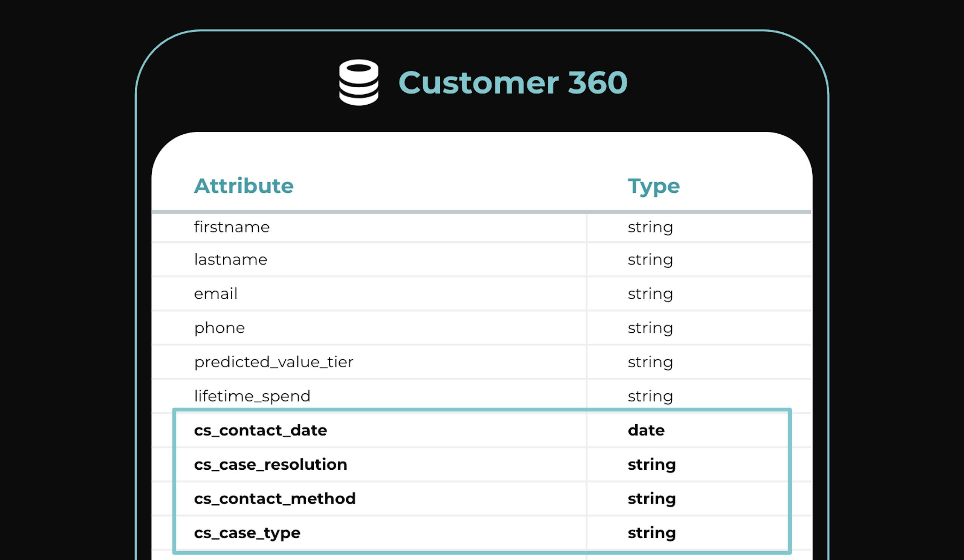
Task: Select the cs_contact_method attribute
Action: pyautogui.click(x=275, y=498)
